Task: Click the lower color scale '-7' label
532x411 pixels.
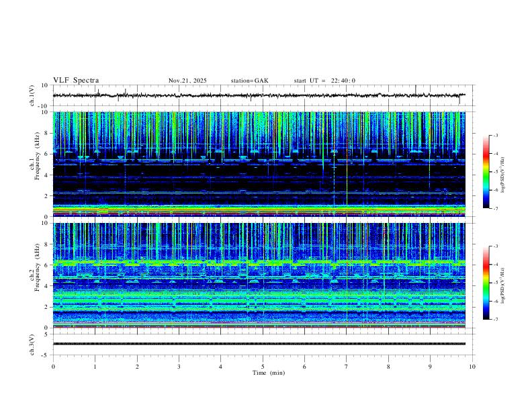Action: 495,320
